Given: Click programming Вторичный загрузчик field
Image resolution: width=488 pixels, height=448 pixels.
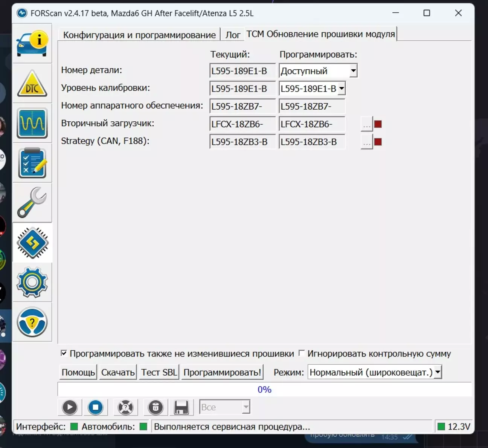Looking at the screenshot, I should pos(312,124).
